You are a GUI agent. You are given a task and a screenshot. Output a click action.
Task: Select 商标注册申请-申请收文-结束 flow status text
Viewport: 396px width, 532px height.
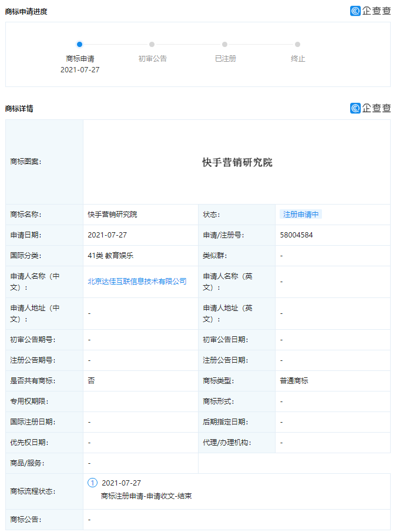click(x=146, y=496)
